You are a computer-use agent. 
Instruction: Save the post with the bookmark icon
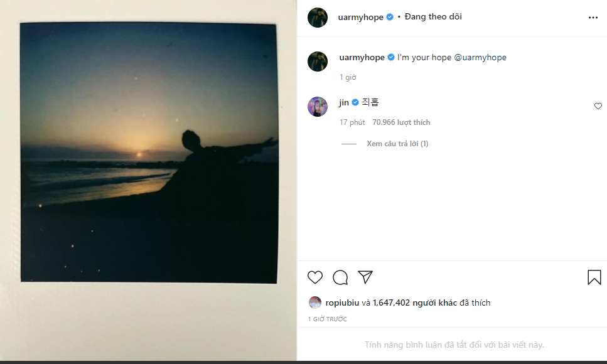pos(593,277)
